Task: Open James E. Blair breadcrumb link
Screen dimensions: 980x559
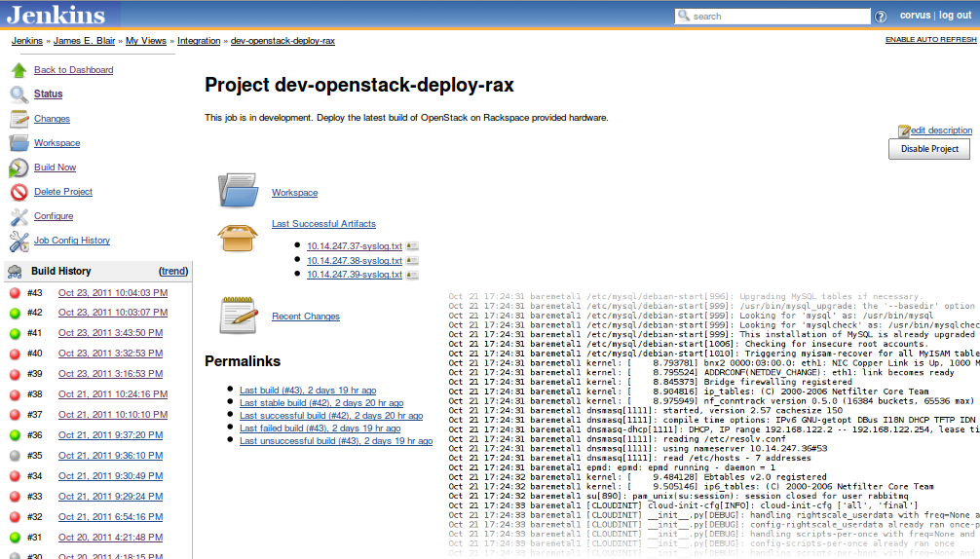Action: coord(85,41)
